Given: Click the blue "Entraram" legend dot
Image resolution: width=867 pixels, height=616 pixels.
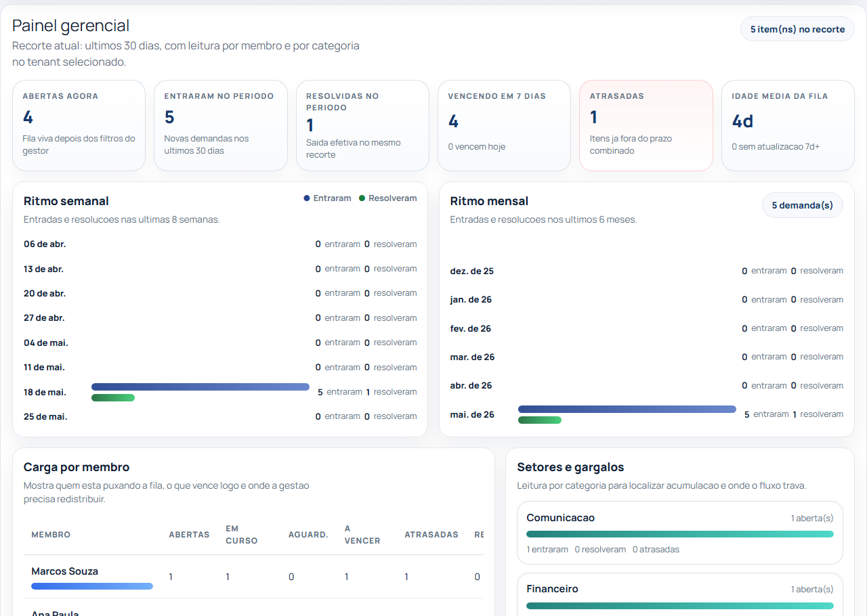Looking at the screenshot, I should point(307,198).
